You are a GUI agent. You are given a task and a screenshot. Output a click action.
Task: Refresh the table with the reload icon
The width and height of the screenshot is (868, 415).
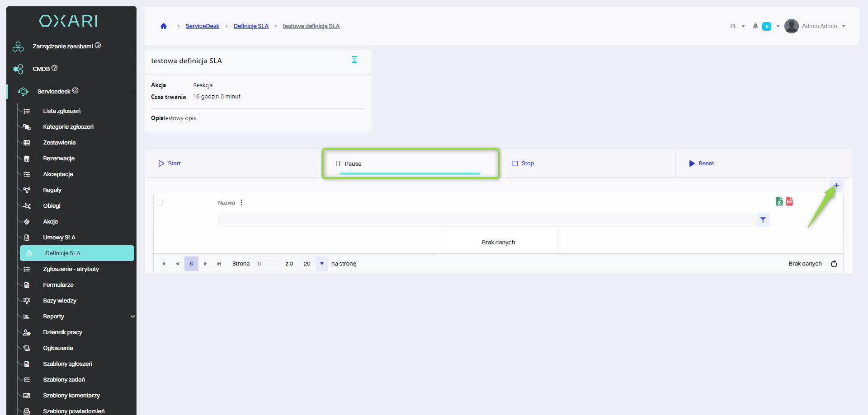point(834,264)
